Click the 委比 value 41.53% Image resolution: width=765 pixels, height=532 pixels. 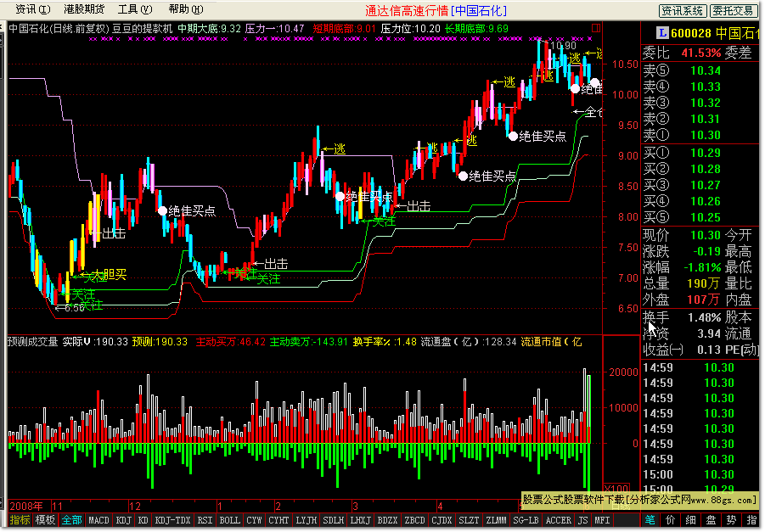pyautogui.click(x=701, y=53)
